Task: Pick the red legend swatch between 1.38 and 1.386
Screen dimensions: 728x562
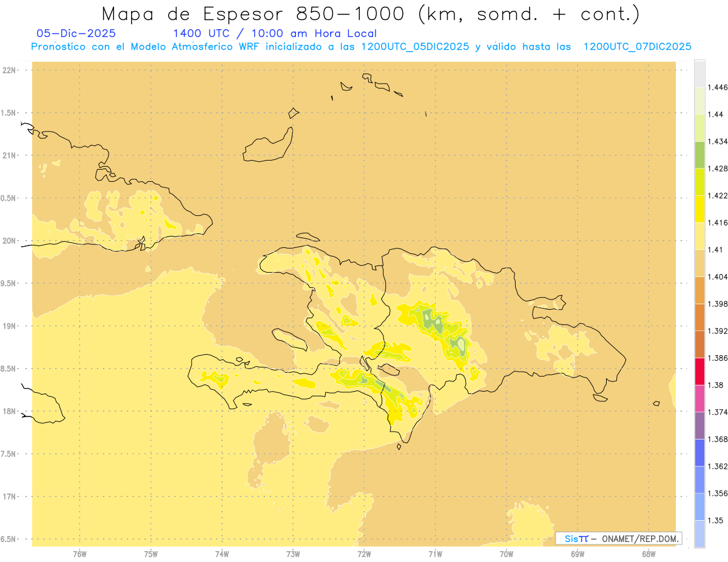Action: coord(699,371)
